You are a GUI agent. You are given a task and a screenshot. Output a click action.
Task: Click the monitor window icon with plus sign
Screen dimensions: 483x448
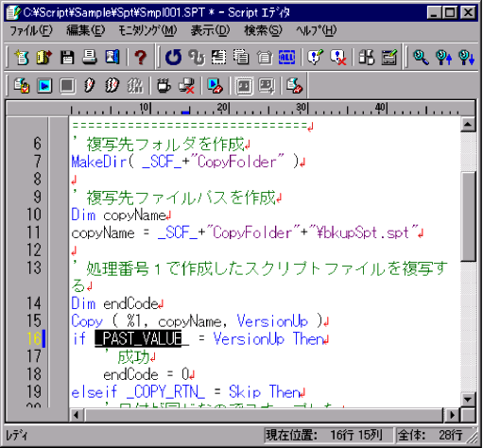point(267,86)
